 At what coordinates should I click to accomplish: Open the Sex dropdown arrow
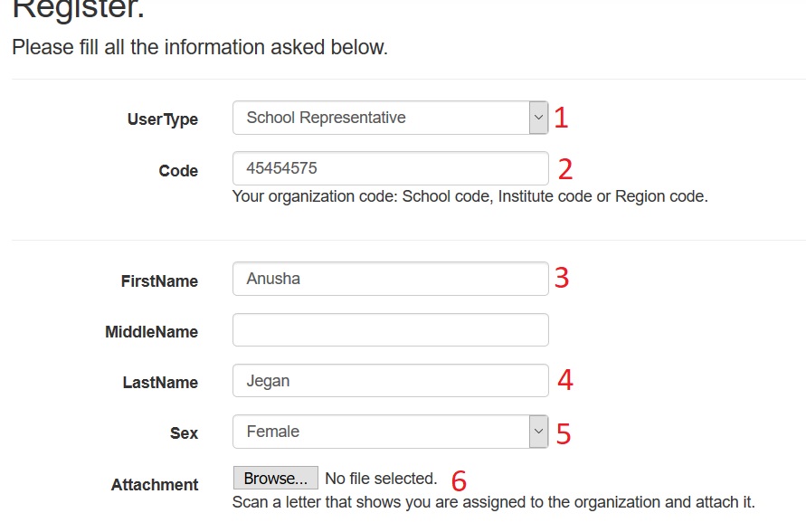(x=538, y=432)
